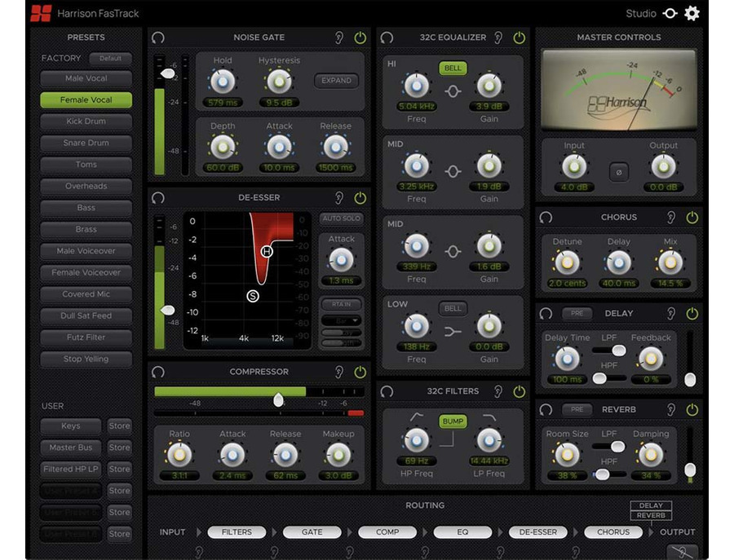734x560 pixels.
Task: Click the Harrison FasTrack logo
Action: coord(42,14)
